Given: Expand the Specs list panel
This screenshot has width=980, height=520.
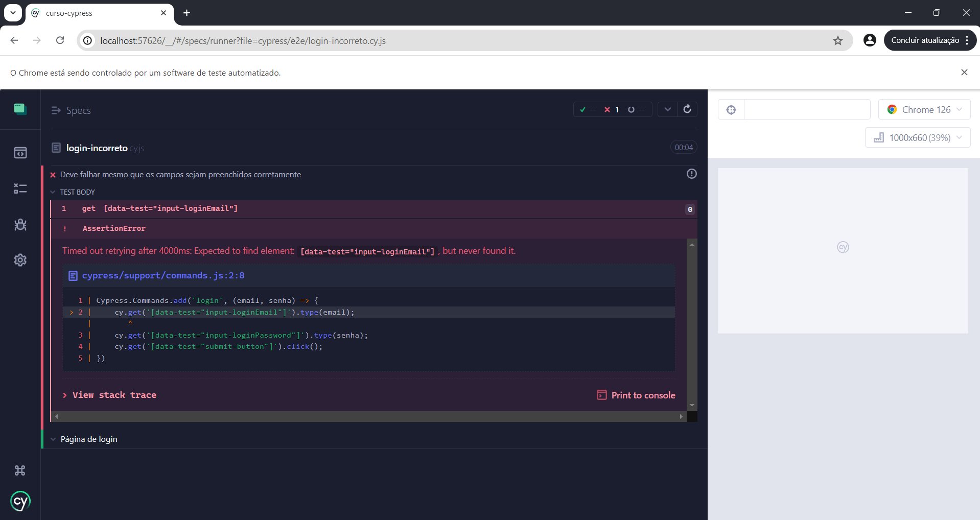Looking at the screenshot, I should point(71,110).
